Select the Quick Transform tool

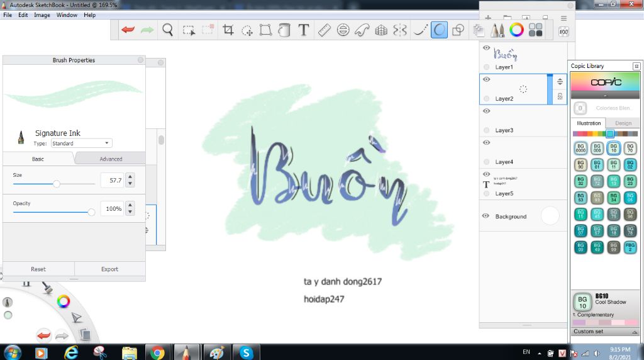[247, 30]
